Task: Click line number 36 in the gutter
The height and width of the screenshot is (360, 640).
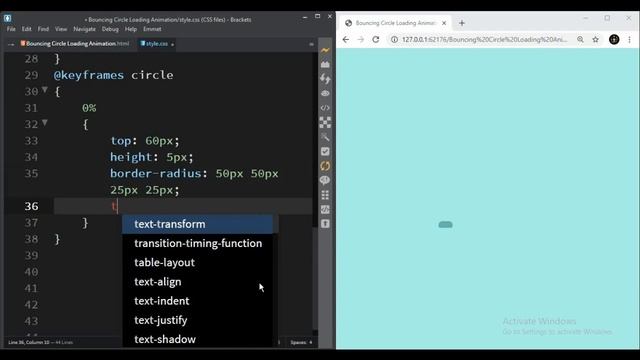Action: tap(31, 206)
